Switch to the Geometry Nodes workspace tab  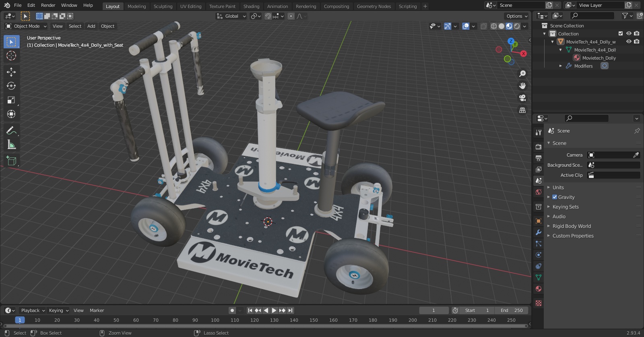[374, 6]
